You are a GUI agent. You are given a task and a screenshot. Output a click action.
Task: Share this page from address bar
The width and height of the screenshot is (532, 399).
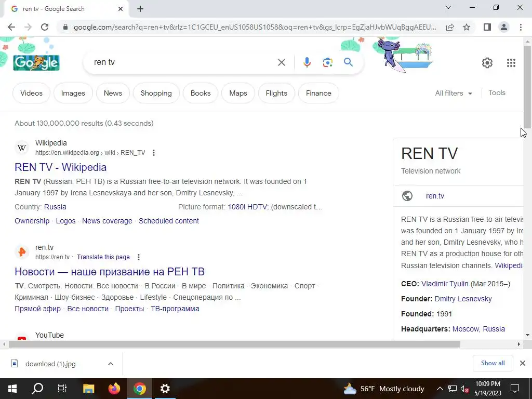click(450, 27)
